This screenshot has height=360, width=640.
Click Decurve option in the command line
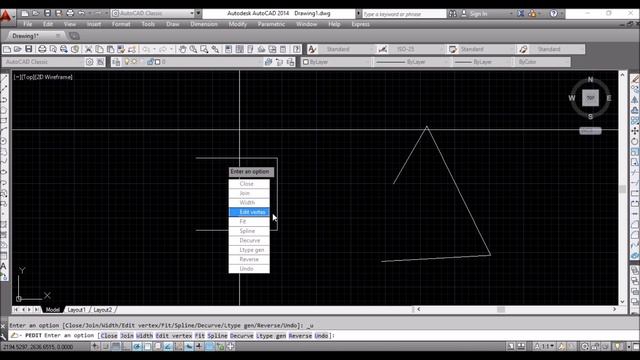pos(242,336)
